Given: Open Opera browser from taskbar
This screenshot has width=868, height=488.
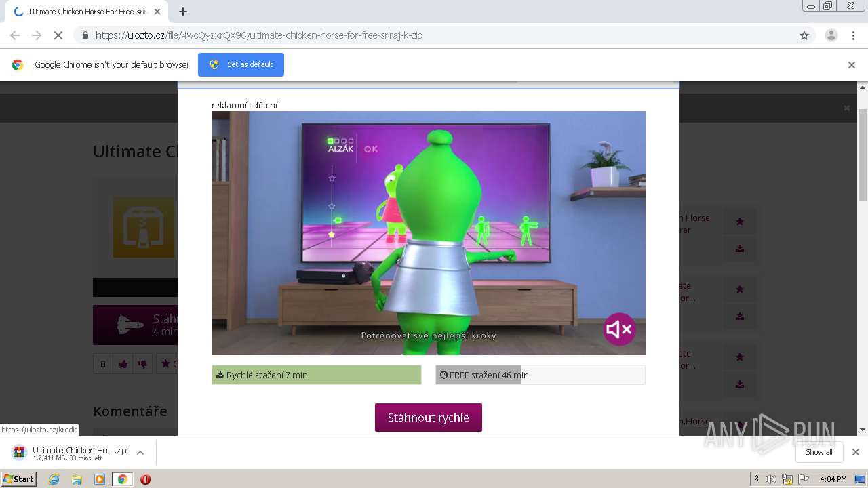Looking at the screenshot, I should [145, 479].
